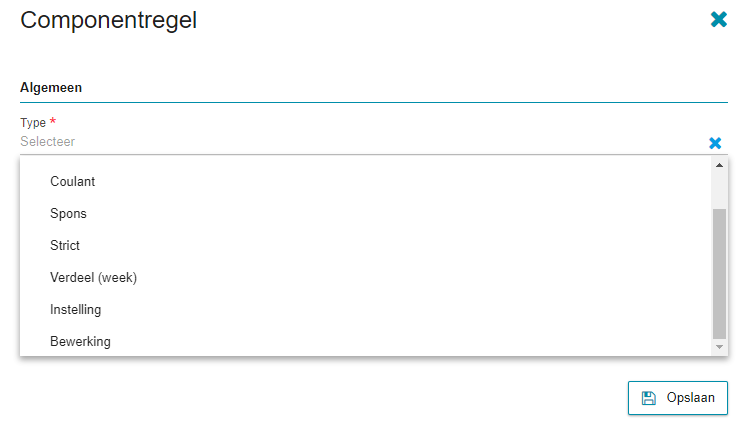Click the 'Type' field label
This screenshot has width=740, height=423.
coord(33,123)
